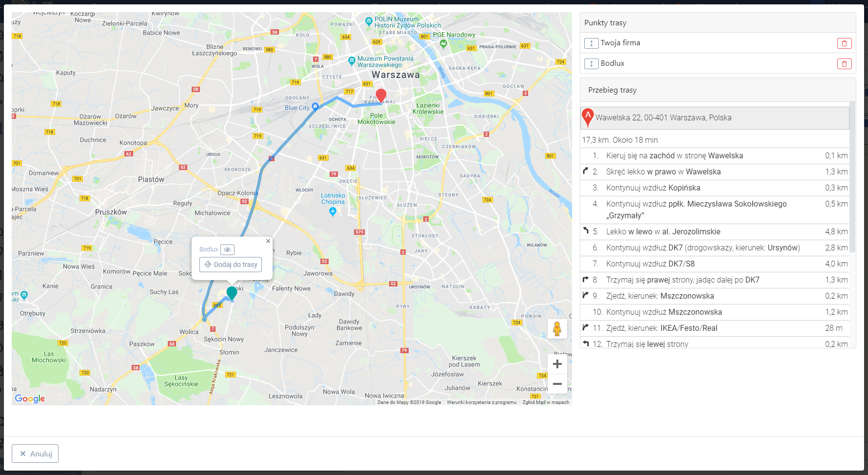Click Bodlux route point label

click(612, 63)
